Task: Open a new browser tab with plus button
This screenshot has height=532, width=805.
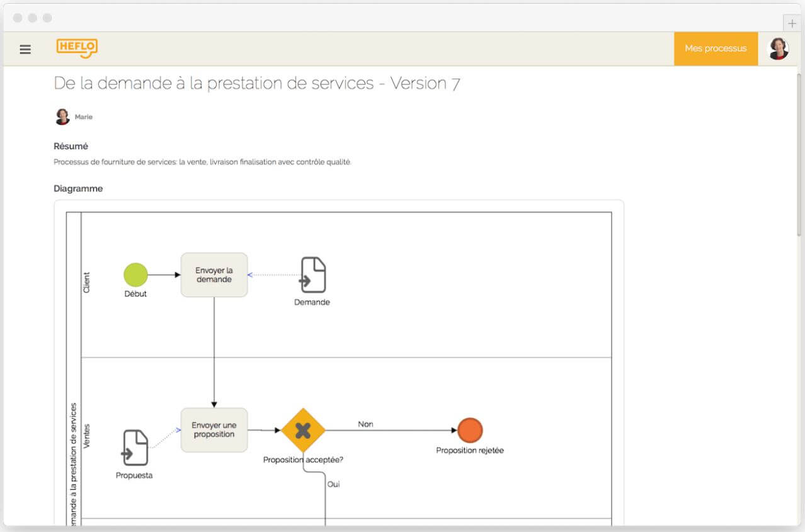Action: coord(791,22)
